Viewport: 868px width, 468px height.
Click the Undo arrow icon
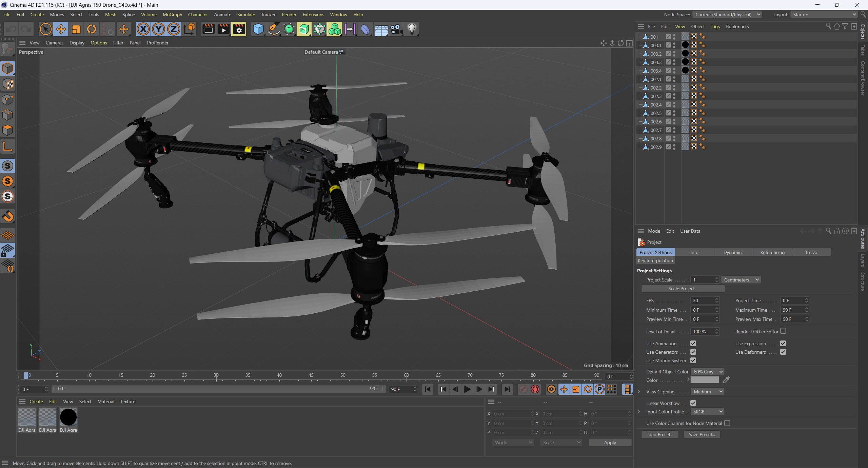click(12, 29)
